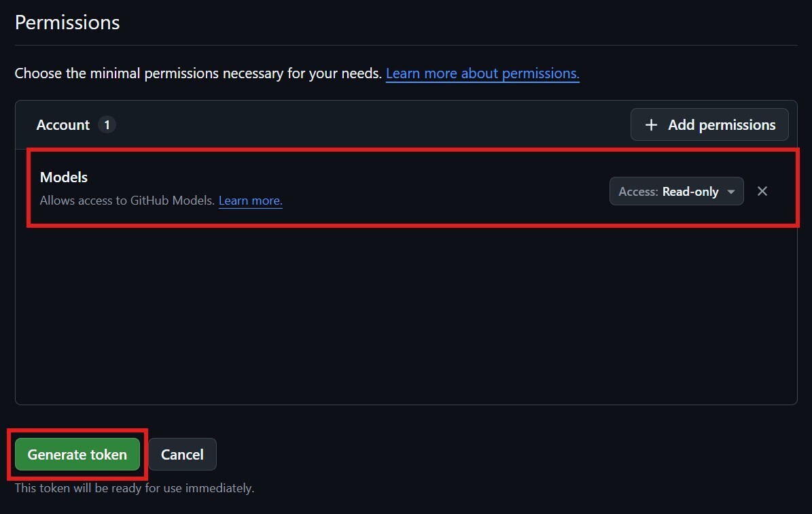
Task: Click the Permissions heading
Action: (67, 22)
